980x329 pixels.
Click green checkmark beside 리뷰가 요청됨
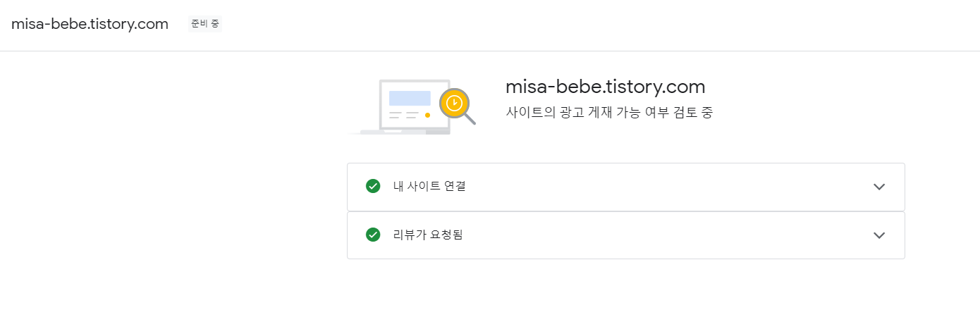(373, 235)
